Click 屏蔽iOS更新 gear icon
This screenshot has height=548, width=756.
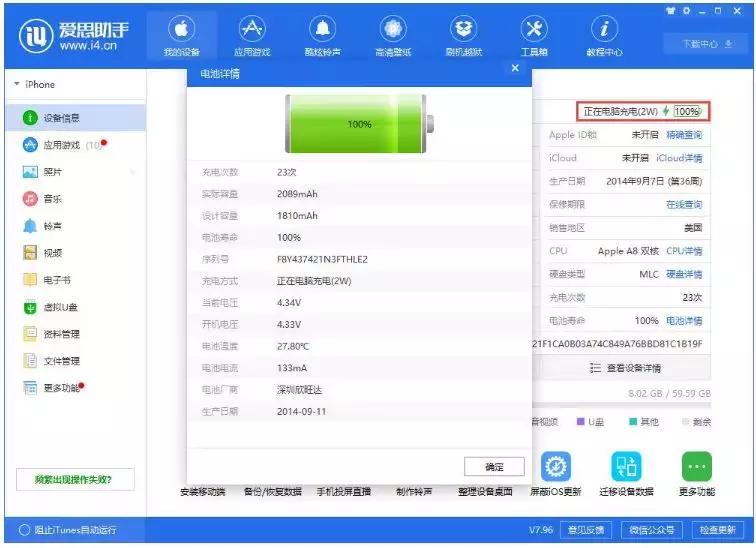[x=555, y=466]
